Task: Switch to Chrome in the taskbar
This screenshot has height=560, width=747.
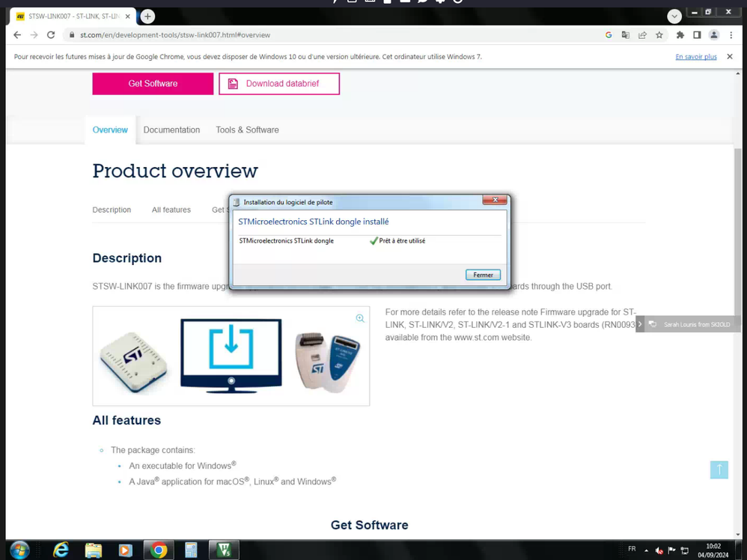Action: (158, 550)
